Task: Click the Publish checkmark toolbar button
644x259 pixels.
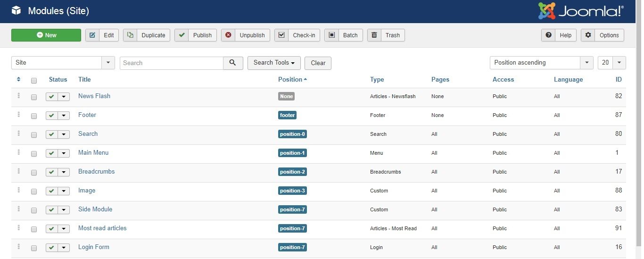Action: coord(196,35)
